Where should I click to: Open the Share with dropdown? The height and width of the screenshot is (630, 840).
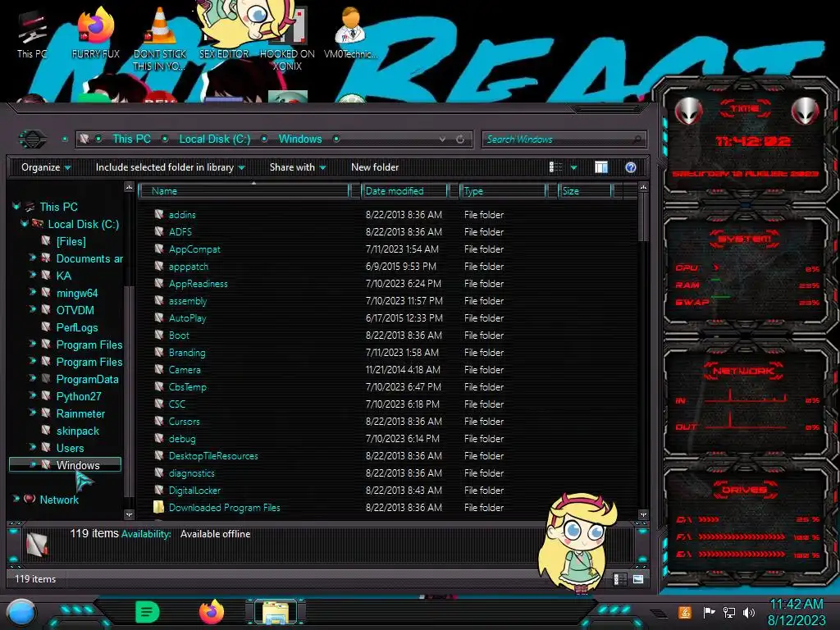(297, 167)
